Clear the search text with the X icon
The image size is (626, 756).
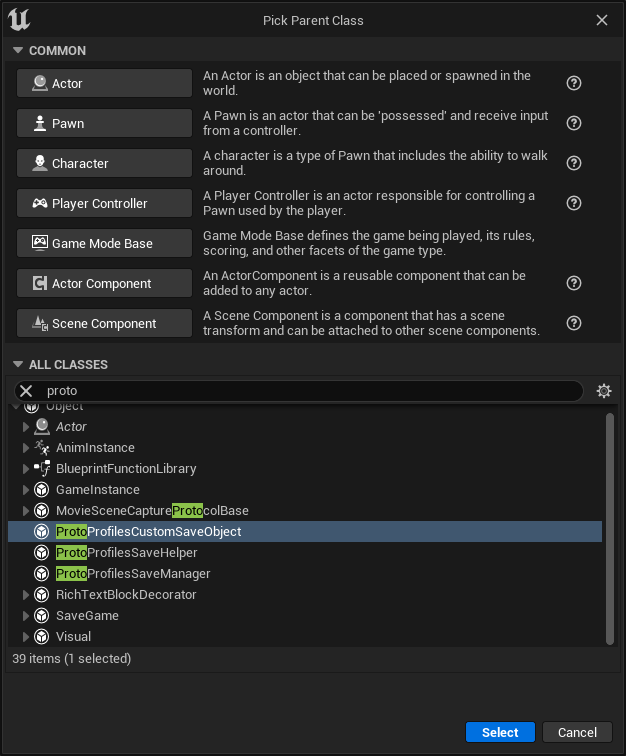[x=27, y=391]
